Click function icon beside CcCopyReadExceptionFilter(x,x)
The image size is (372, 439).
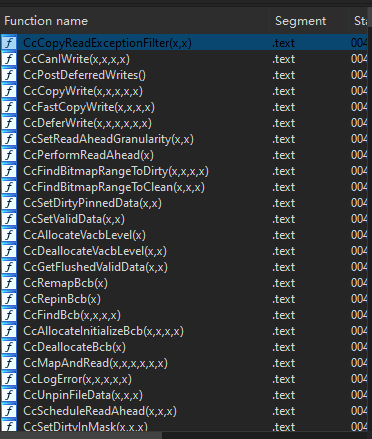coord(9,43)
